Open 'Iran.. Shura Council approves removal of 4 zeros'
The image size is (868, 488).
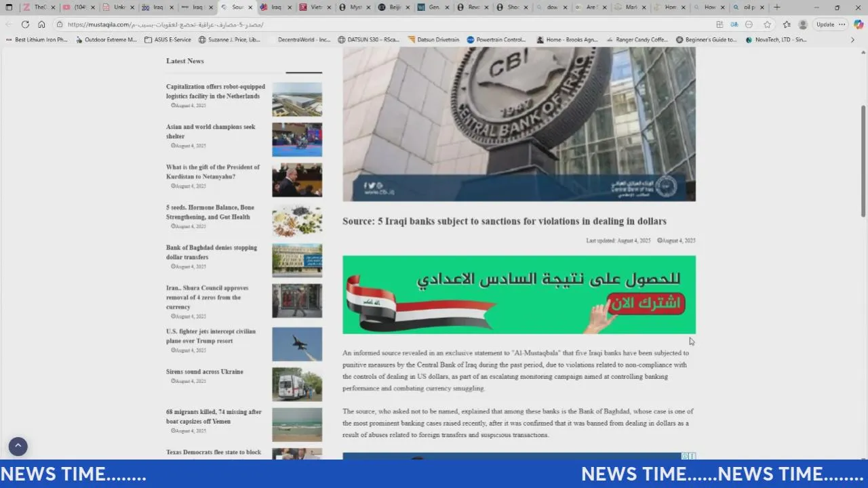pyautogui.click(x=208, y=298)
